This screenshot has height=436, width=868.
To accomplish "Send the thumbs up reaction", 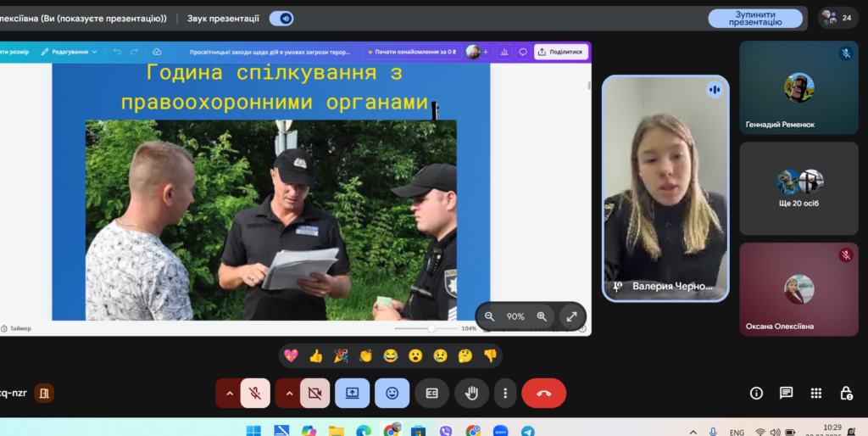I will point(316,355).
